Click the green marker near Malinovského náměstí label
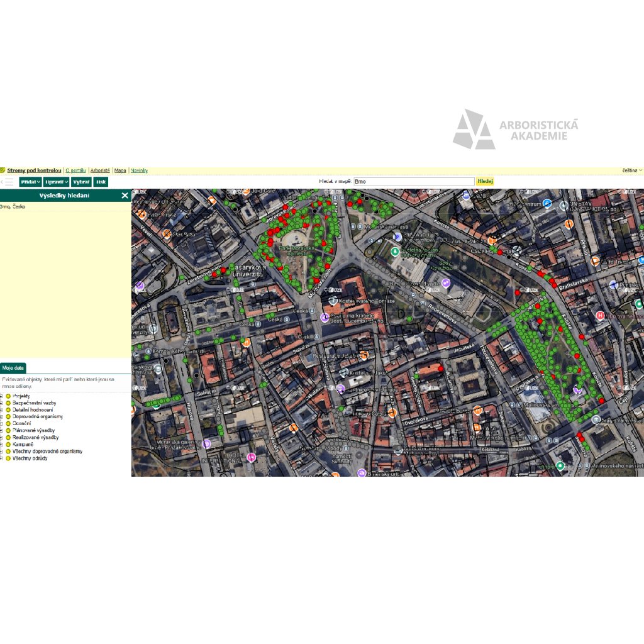Image resolution: width=644 pixels, height=644 pixels. 560,466
